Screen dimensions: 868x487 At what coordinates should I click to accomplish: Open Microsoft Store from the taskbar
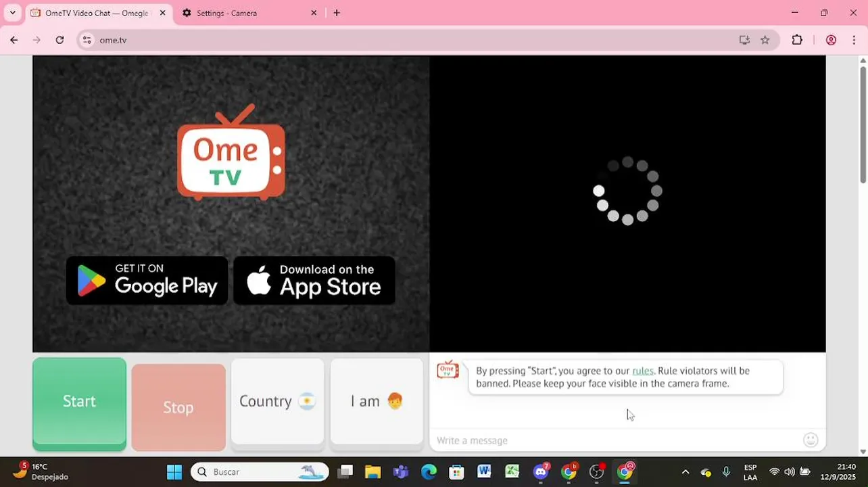[x=456, y=471]
